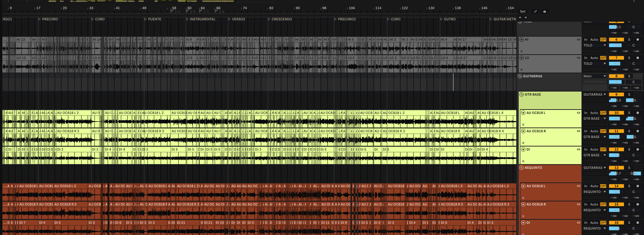
Task: Open output routing dropdown of HI track
Action: [595, 45]
